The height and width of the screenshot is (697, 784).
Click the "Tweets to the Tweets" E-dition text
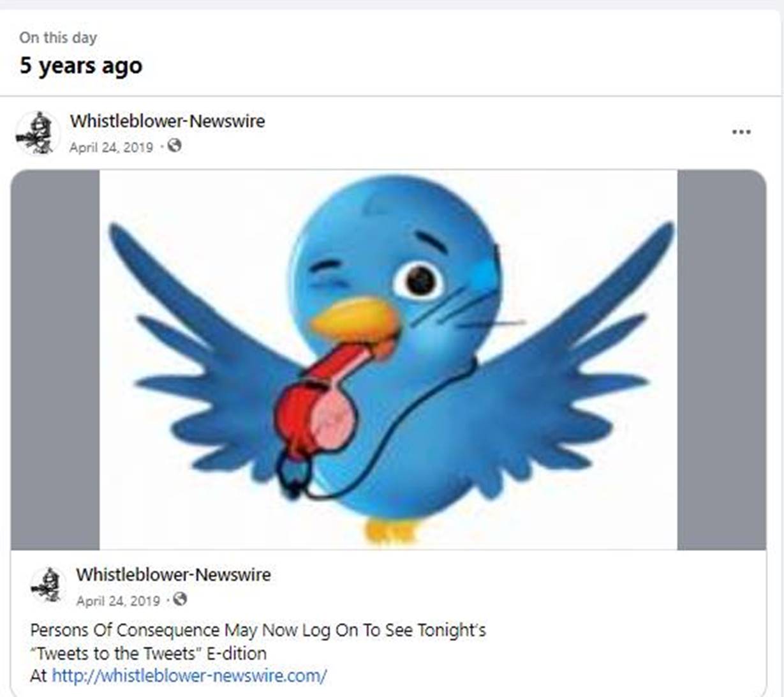(x=148, y=654)
